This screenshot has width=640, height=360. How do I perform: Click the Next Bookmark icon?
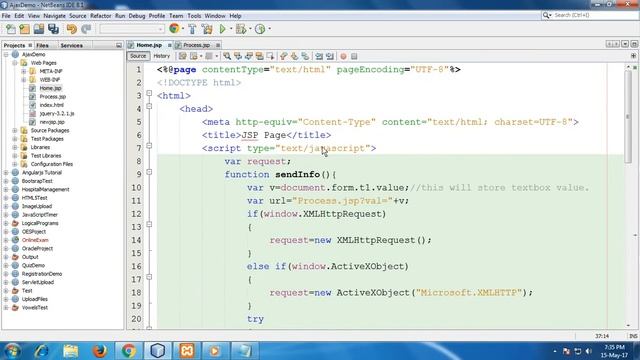click(x=294, y=56)
